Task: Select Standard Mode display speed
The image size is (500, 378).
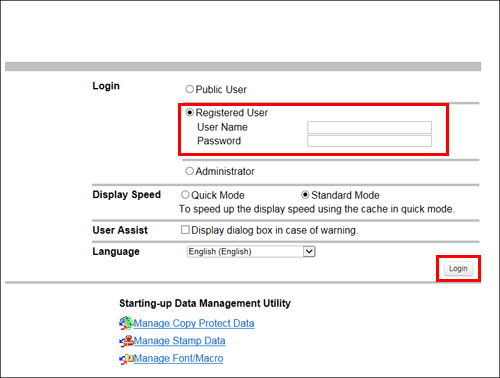Action: pyautogui.click(x=305, y=195)
